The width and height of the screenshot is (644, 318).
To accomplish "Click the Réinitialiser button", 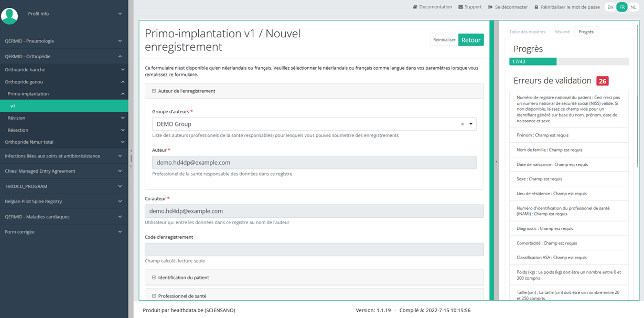I will pos(444,40).
